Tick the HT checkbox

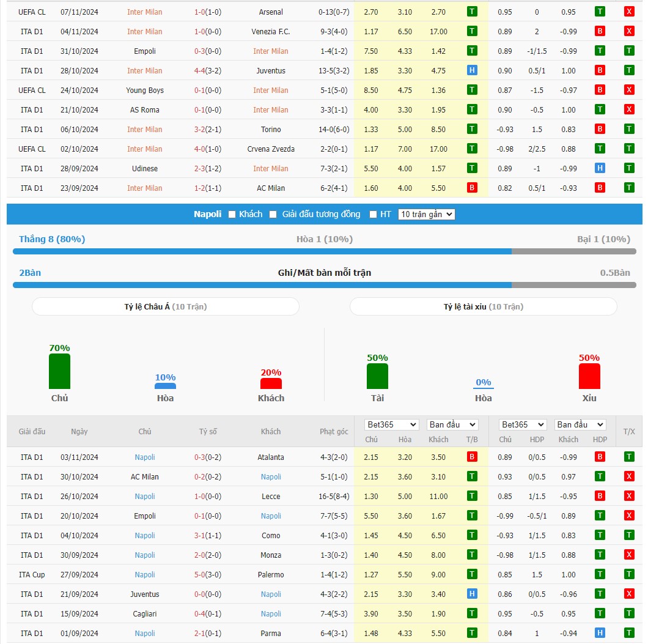[x=373, y=214]
